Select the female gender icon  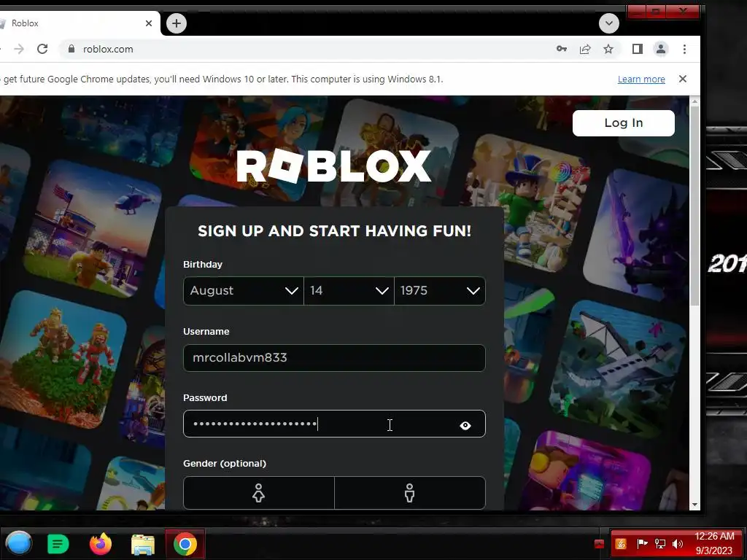coord(259,494)
